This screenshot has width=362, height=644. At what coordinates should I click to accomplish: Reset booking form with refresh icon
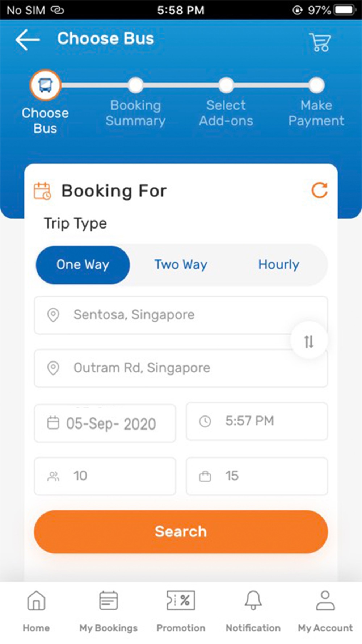pyautogui.click(x=319, y=190)
